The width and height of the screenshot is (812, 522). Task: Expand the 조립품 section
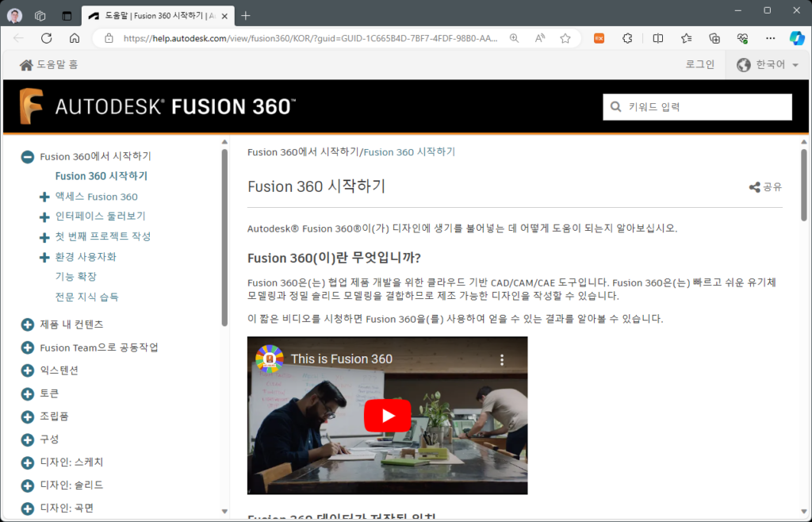28,416
